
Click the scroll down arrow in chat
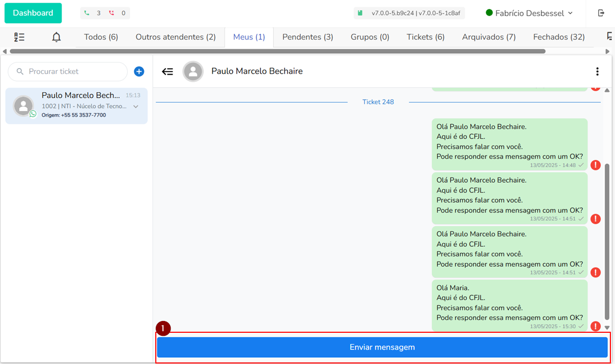(x=607, y=328)
